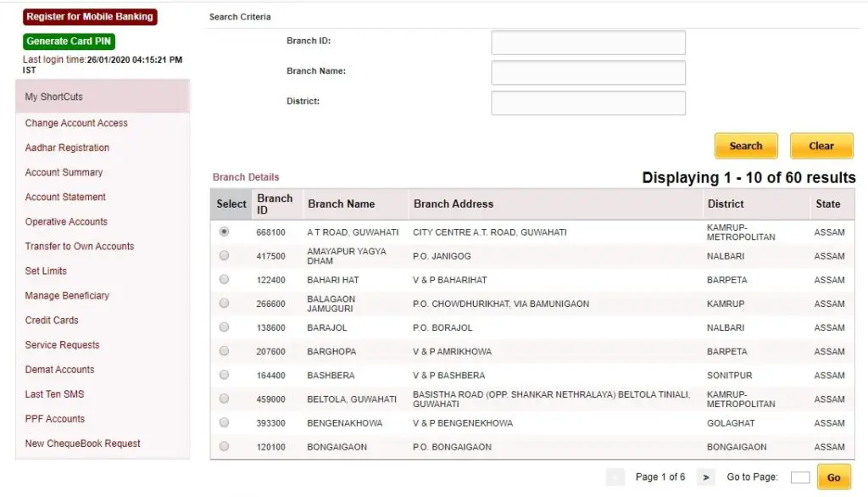Select radio for BENGENAKHOWA branch
The height and width of the screenshot is (497, 868).
[x=224, y=422]
